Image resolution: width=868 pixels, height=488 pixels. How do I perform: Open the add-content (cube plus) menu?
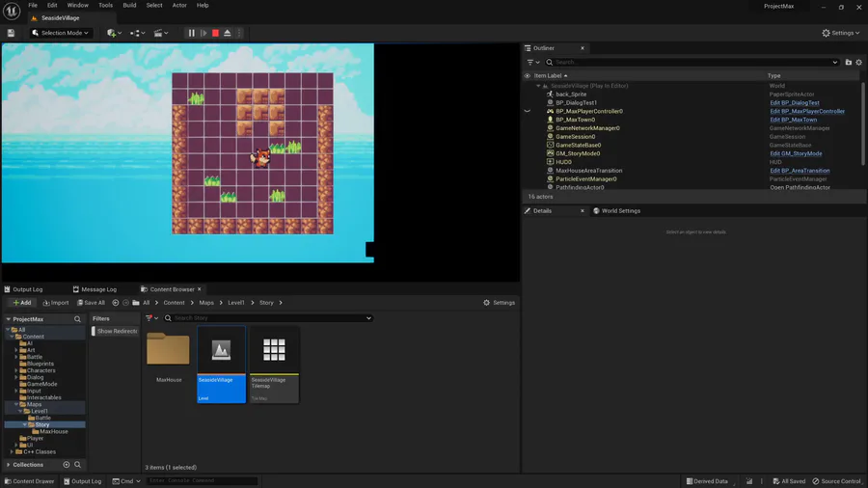[x=114, y=33]
